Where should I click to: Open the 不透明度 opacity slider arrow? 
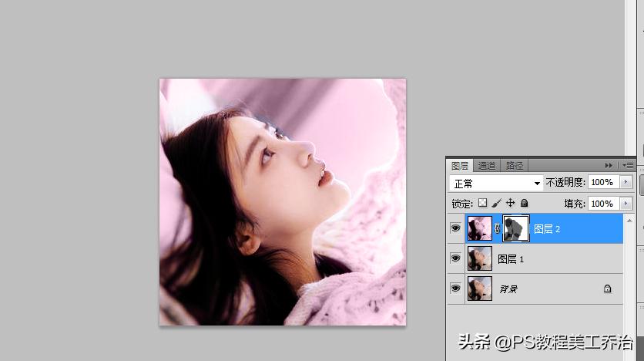(x=626, y=182)
